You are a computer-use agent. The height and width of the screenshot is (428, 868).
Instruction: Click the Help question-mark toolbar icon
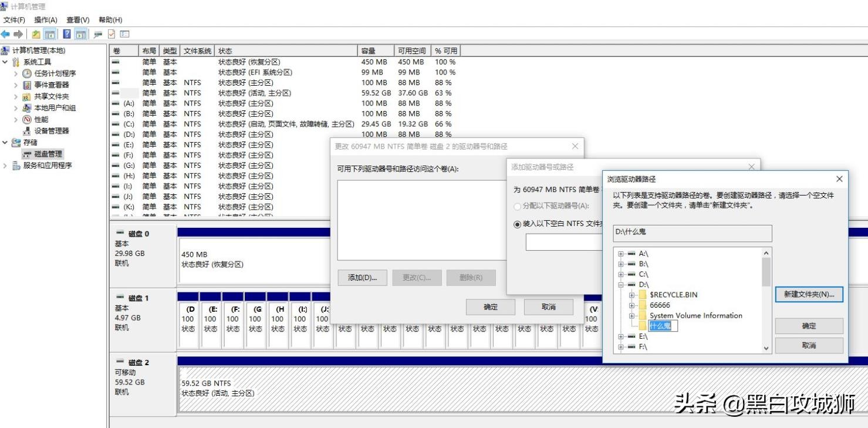[x=67, y=34]
